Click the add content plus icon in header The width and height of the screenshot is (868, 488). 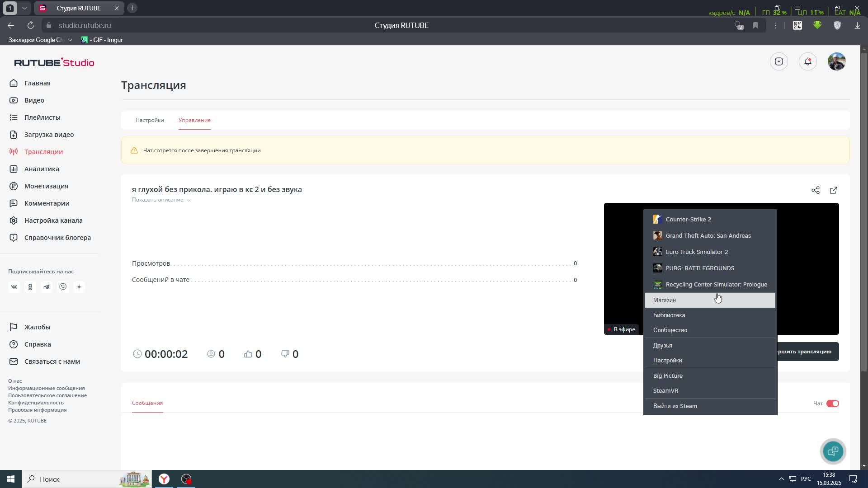click(779, 61)
